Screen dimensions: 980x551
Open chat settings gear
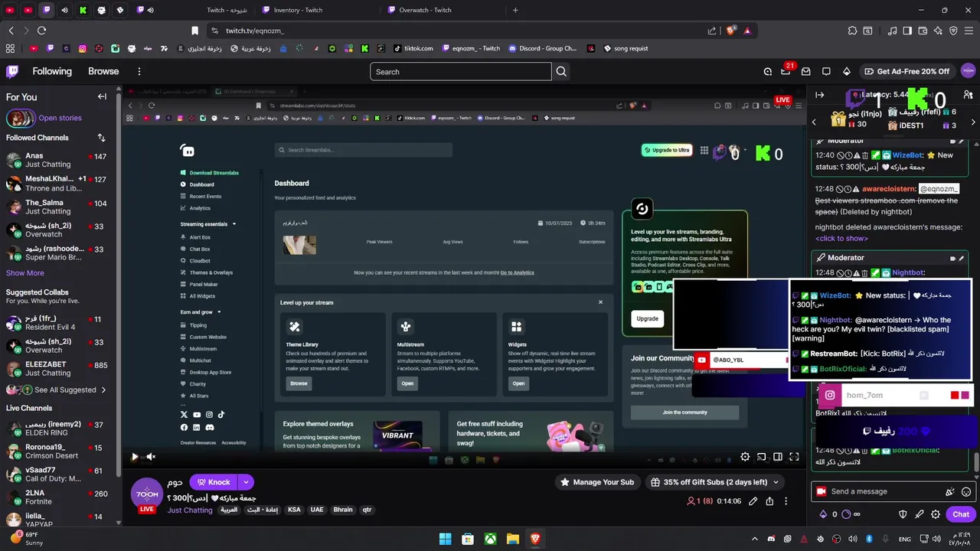point(936,514)
